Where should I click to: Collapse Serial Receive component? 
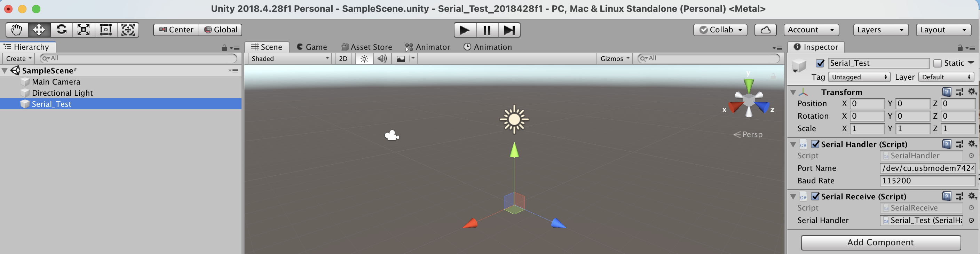coord(793,197)
